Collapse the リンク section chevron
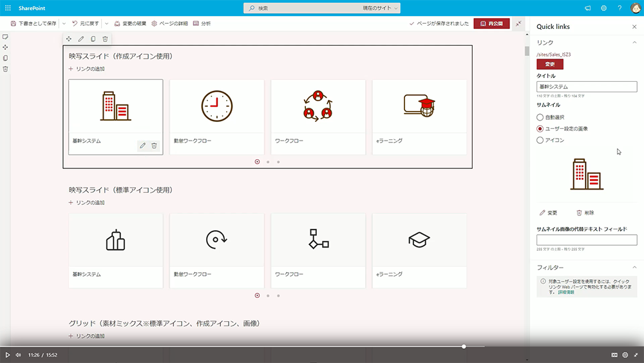This screenshot has height=363, width=644. coord(634,43)
